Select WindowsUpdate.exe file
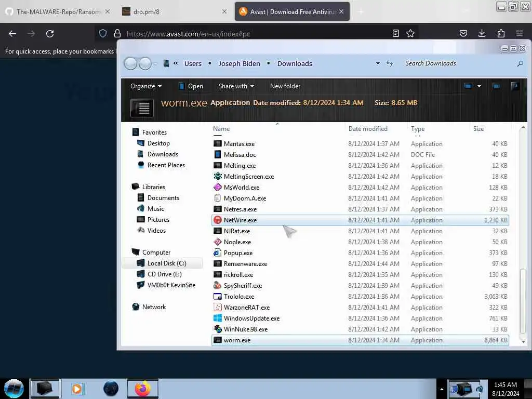The image size is (532, 399). tap(360, 318)
